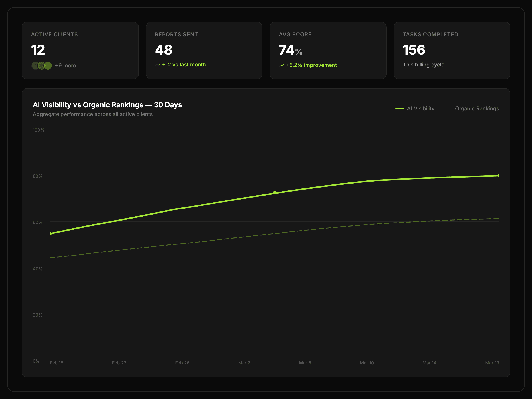Open the '+9 more' clients link
The width and height of the screenshot is (532, 399).
pos(65,66)
